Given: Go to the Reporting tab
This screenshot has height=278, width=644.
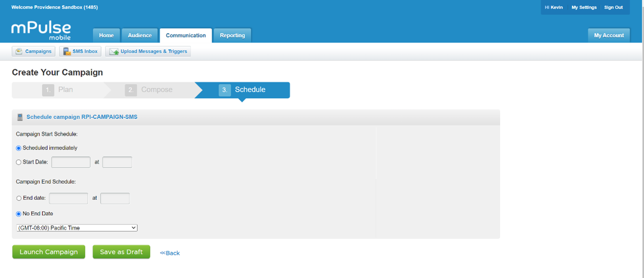Looking at the screenshot, I should [x=232, y=35].
